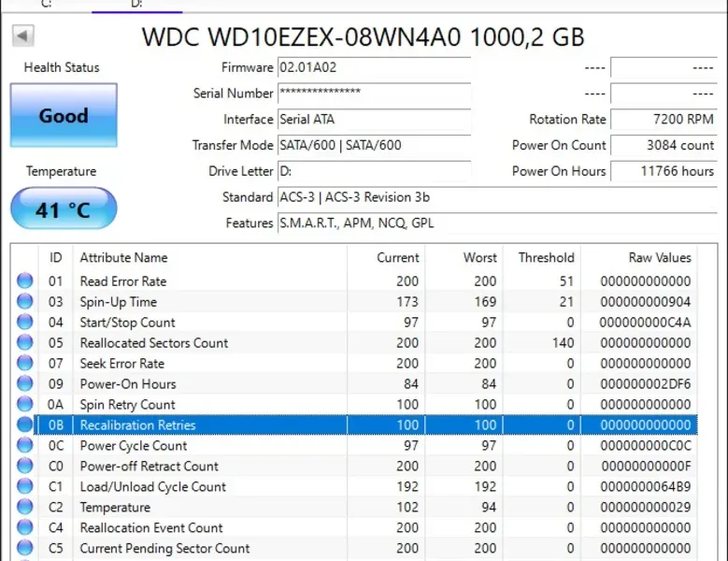Click the masked Serial Number field

tap(374, 93)
